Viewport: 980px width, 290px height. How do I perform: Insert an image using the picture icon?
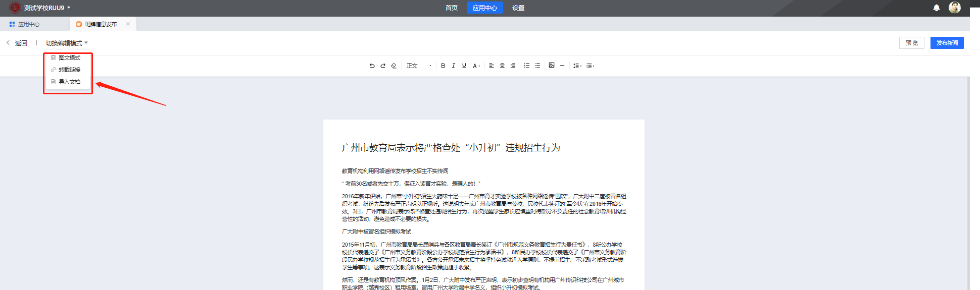pyautogui.click(x=552, y=66)
